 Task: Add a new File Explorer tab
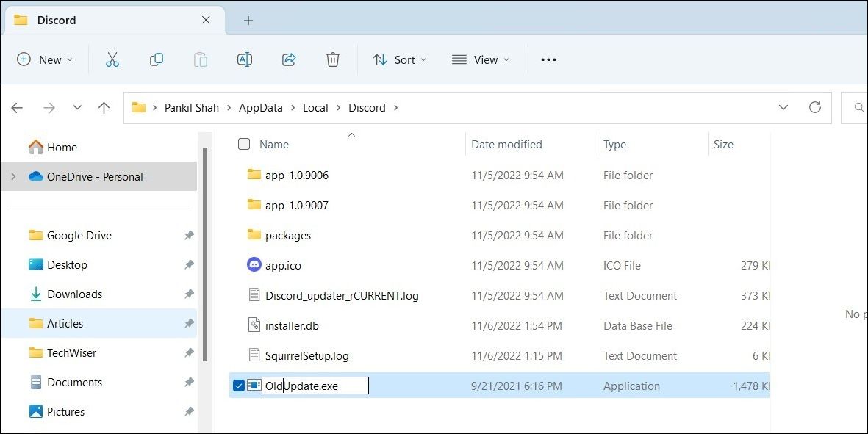point(248,21)
